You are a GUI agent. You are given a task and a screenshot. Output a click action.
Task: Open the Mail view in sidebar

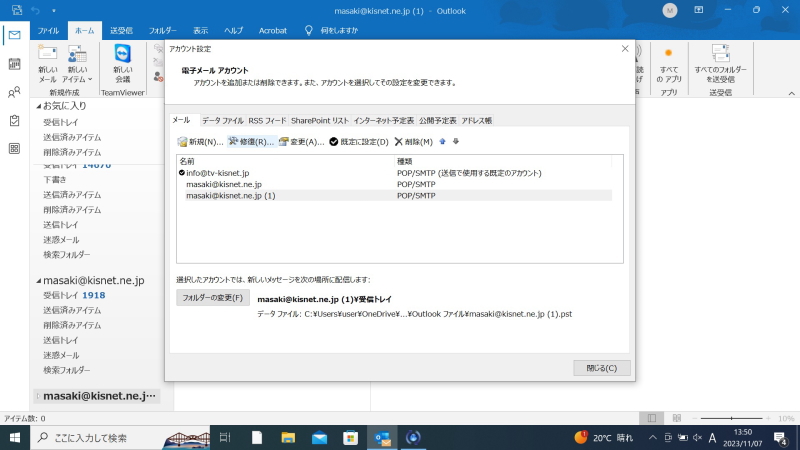click(14, 35)
